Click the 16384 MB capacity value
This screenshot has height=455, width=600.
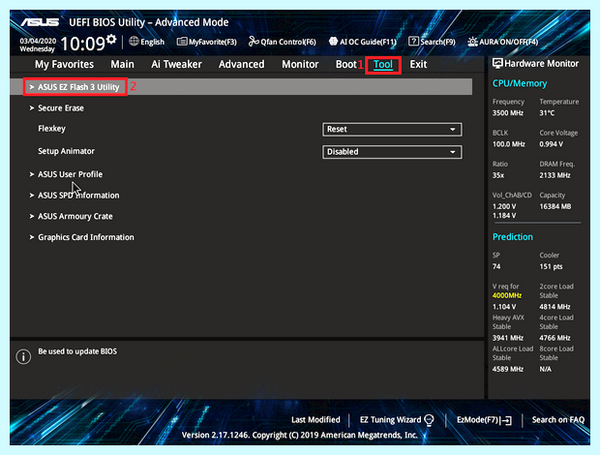[x=555, y=207]
